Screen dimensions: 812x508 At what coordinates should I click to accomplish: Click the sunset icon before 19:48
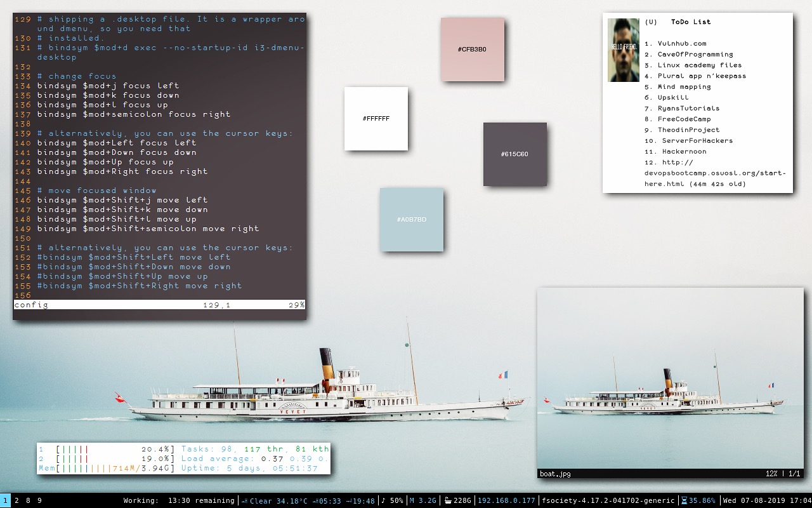tap(349, 500)
